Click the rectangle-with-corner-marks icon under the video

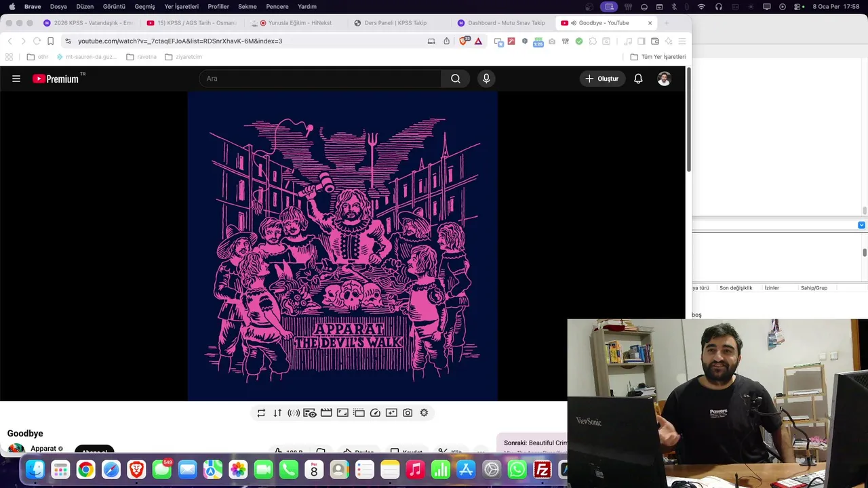[342, 413]
